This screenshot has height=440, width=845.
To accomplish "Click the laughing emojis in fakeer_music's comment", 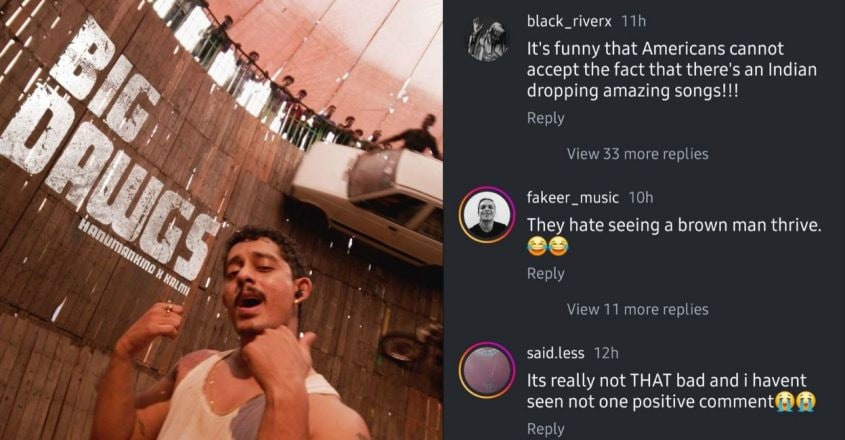I will (547, 248).
